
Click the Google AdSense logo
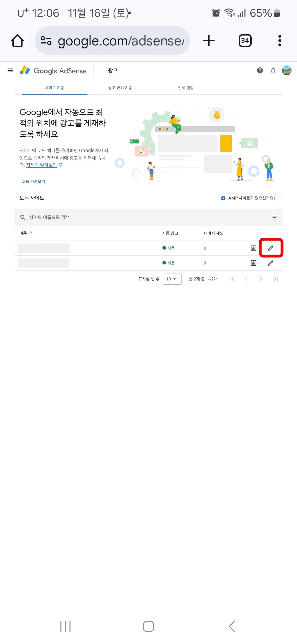(53, 71)
